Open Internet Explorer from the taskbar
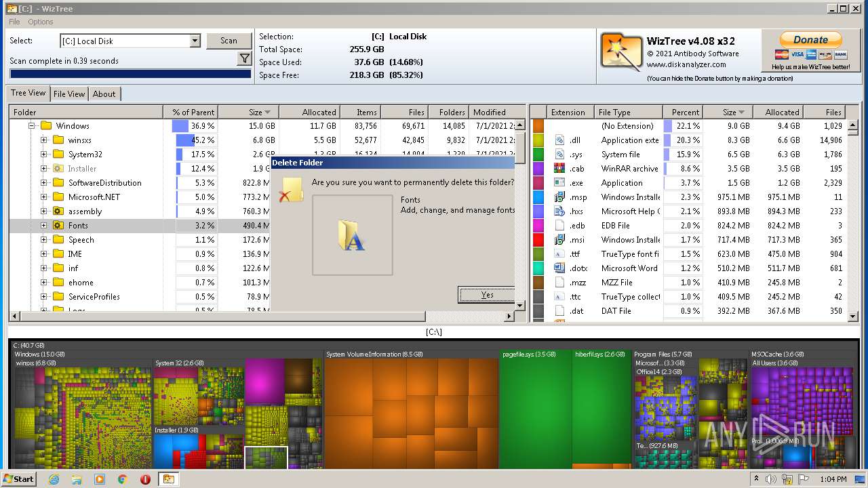The image size is (868, 488). (54, 479)
